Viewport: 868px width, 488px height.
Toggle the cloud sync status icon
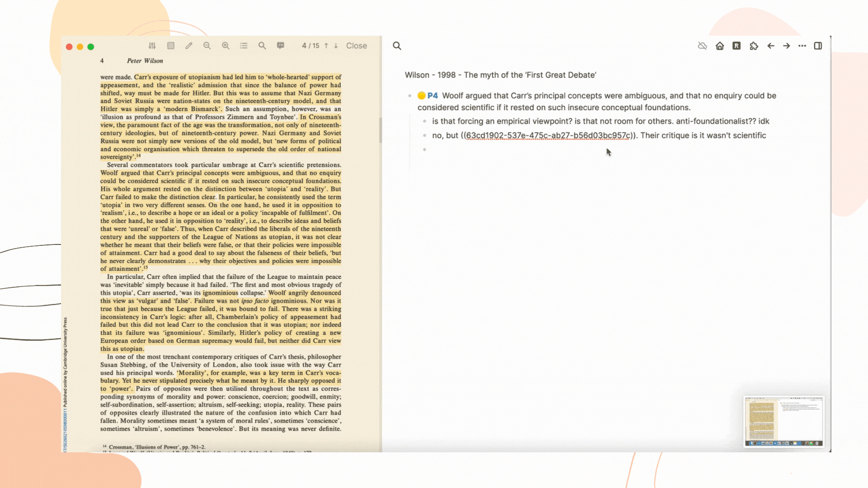point(702,46)
